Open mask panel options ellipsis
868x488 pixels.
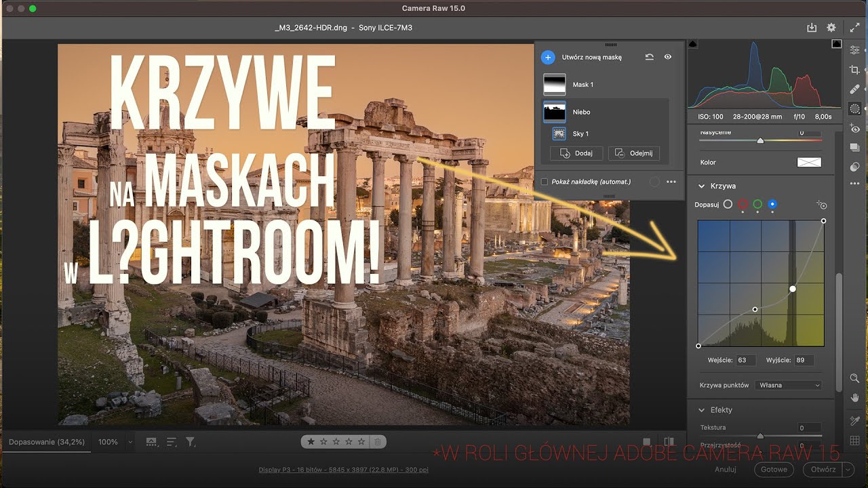[x=671, y=182]
